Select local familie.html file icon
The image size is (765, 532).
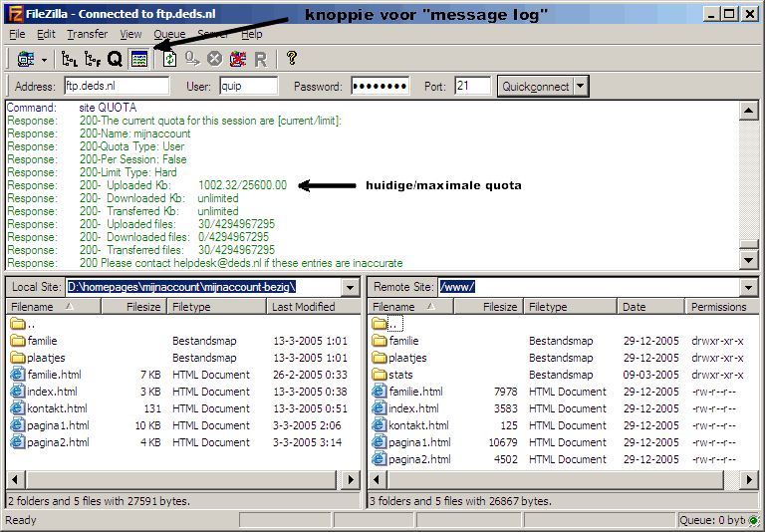click(18, 375)
